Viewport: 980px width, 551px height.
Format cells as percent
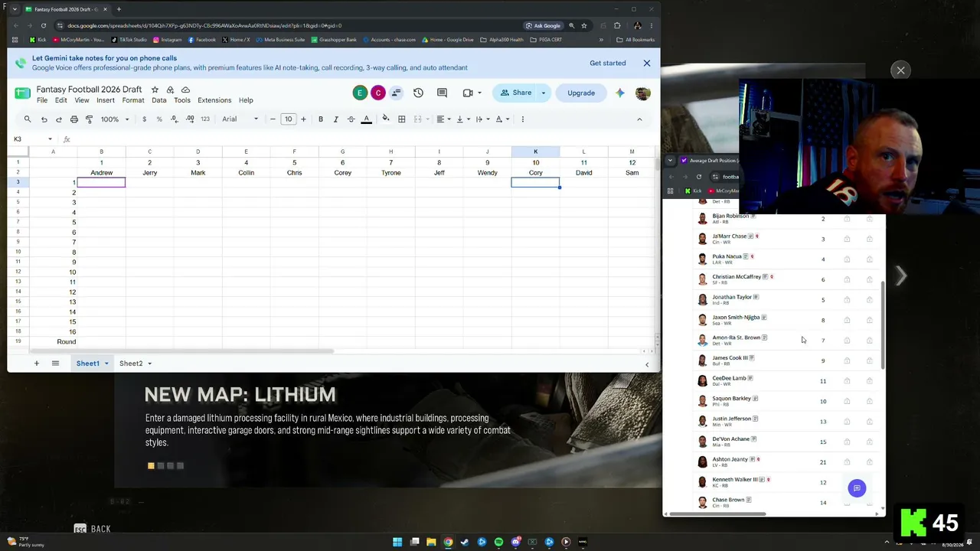pyautogui.click(x=159, y=119)
